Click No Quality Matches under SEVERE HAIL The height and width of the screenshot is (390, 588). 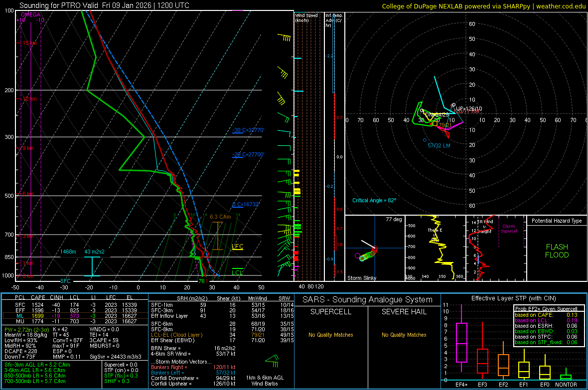(404, 335)
